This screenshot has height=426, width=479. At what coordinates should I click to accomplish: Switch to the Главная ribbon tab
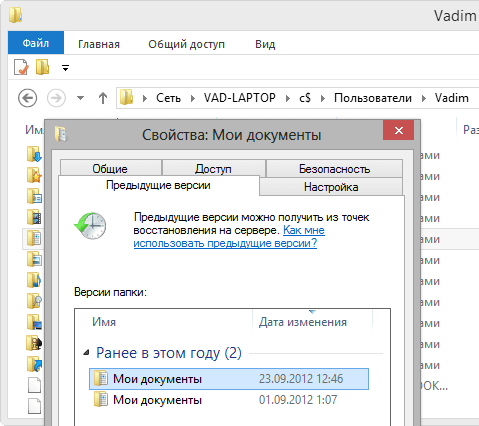tap(99, 44)
